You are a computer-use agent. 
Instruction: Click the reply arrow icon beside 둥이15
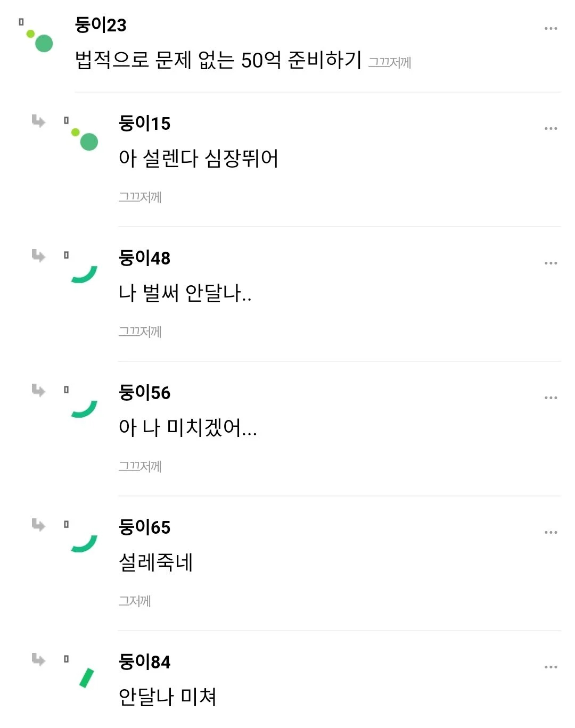[38, 121]
